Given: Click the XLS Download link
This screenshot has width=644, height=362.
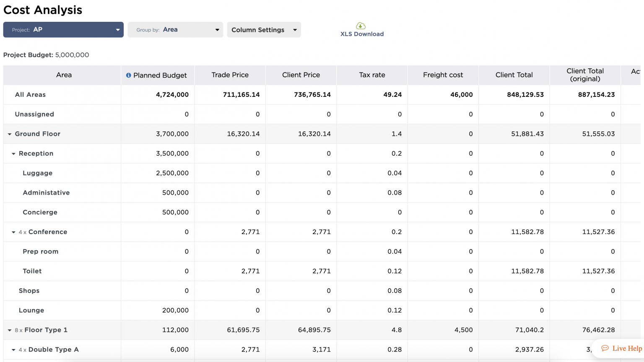Looking at the screenshot, I should (x=362, y=34).
